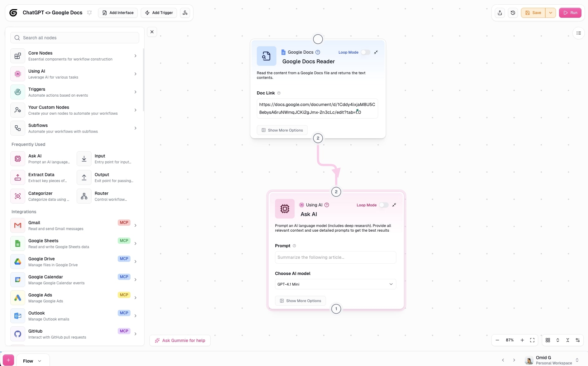Click Ask Gummie for help

(x=180, y=340)
